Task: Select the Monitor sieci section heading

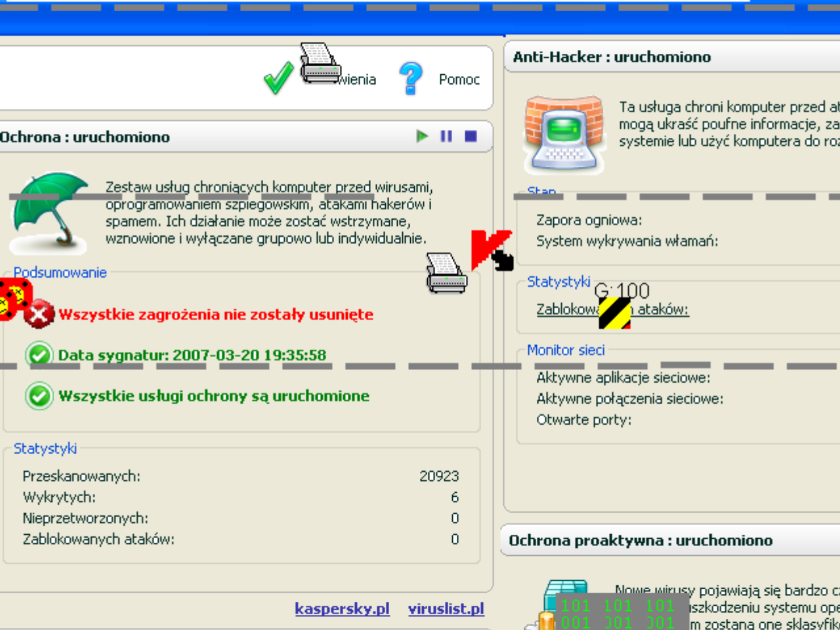Action: [566, 350]
